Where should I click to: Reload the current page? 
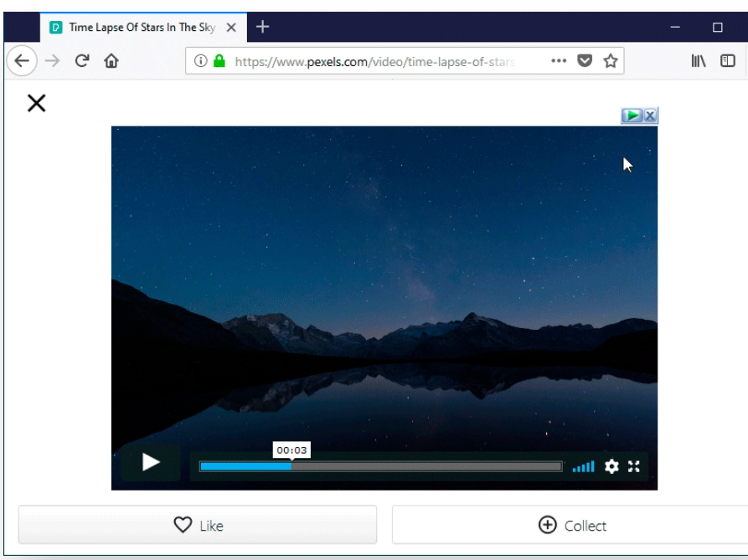tap(82, 61)
